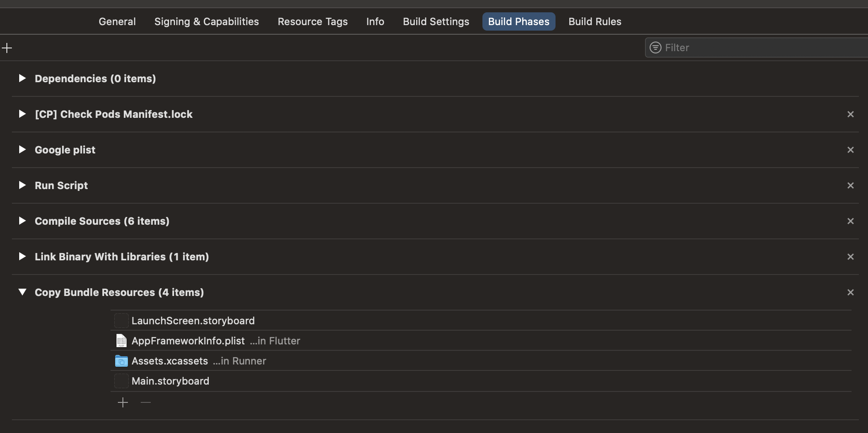Remove the Compile Sources phase

click(x=850, y=221)
